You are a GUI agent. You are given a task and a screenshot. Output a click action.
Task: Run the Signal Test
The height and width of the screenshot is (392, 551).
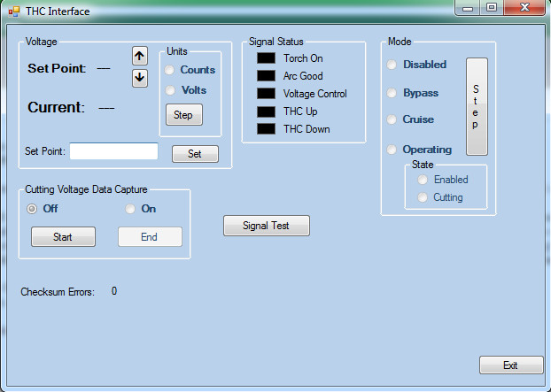[266, 226]
